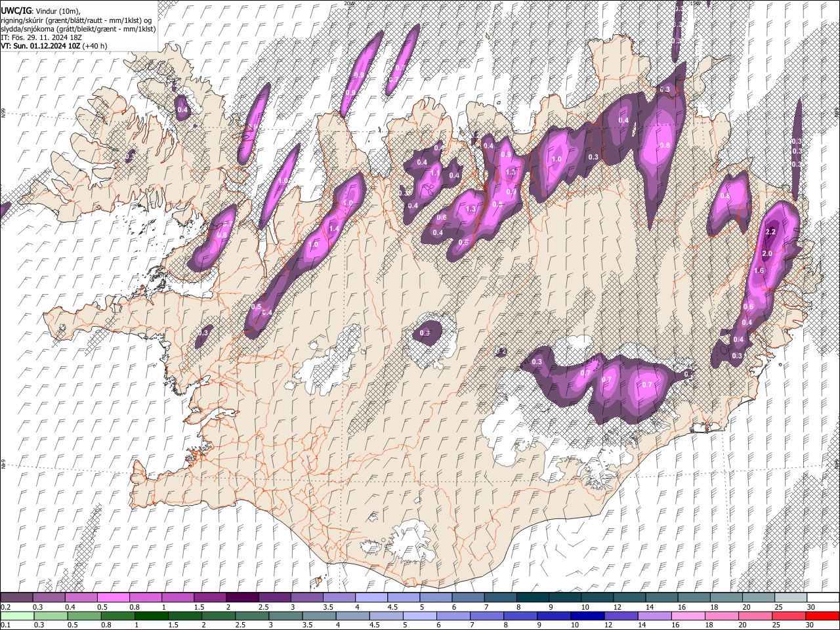840x630 pixels.
Task: Select the 1.4 value label on the map
Action: [333, 228]
